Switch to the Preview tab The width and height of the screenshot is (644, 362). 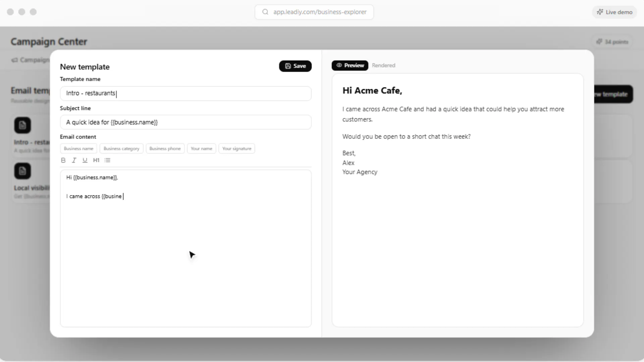click(350, 65)
